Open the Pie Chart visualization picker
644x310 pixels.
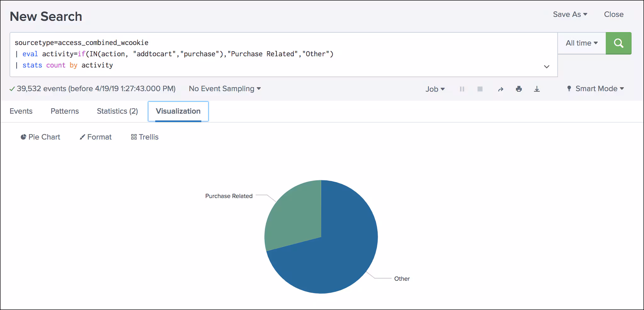coord(40,137)
